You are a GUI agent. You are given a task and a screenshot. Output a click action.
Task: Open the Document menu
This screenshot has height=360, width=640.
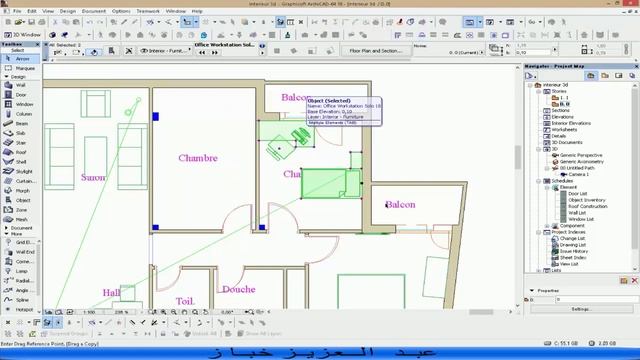coord(93,11)
